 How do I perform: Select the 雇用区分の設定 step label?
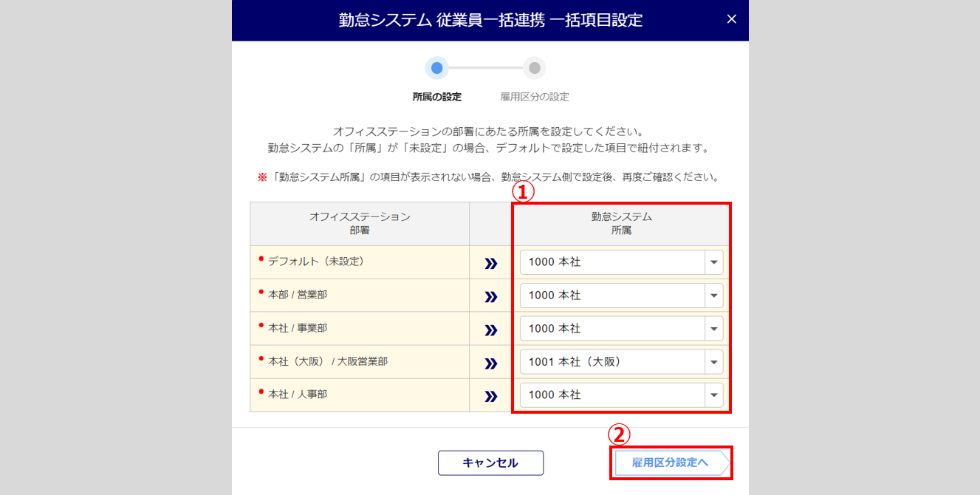tap(535, 97)
